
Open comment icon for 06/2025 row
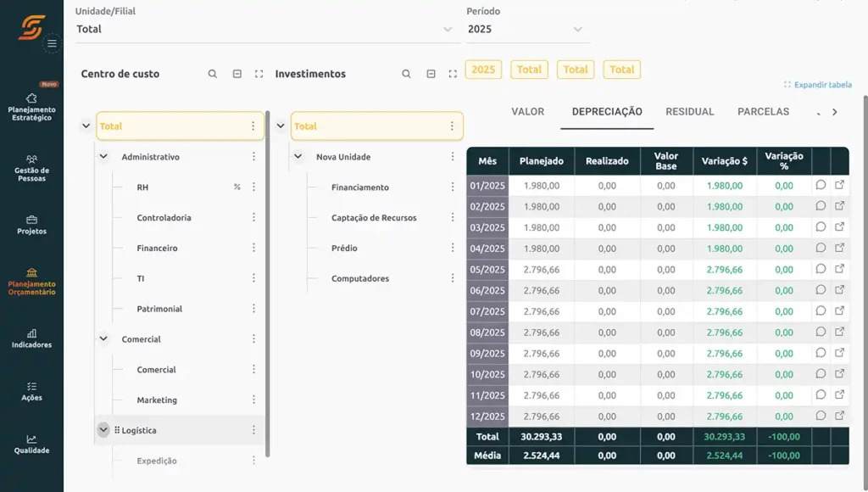(x=821, y=290)
